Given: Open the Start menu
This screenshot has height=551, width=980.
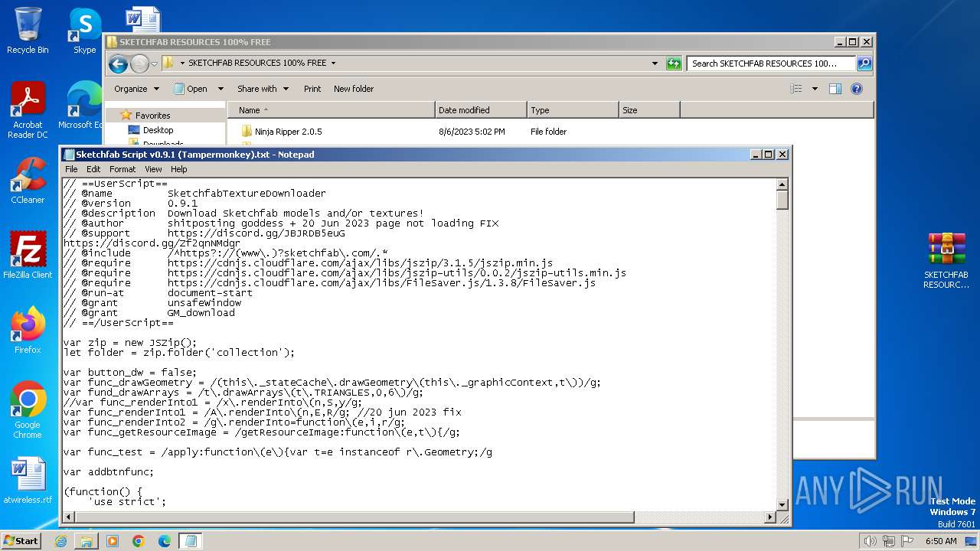Looking at the screenshot, I should point(21,541).
